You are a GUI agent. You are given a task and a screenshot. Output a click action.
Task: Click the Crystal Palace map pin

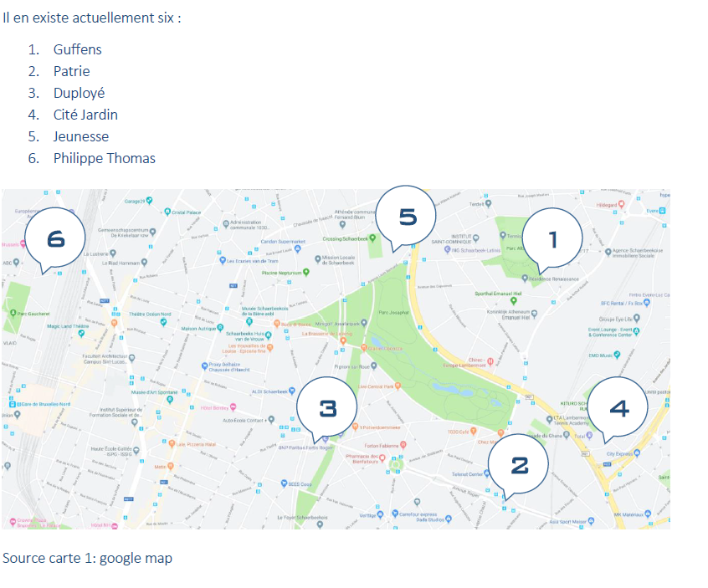click(167, 212)
